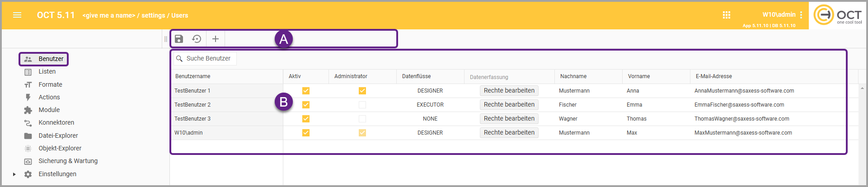The image size is (868, 187).
Task: Toggle Aktiv checkbox for TestBenutzer 3
Action: [306, 119]
